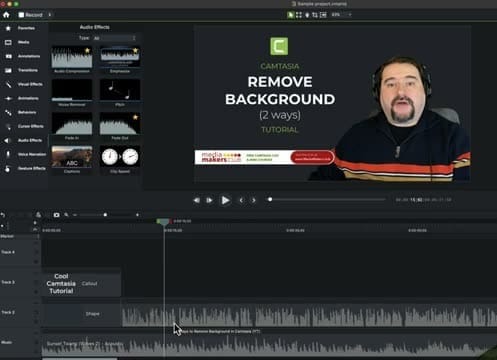Screen dimensions: 497x360
Task: Select the Fade Out effect thumbnail
Action: tap(120, 124)
